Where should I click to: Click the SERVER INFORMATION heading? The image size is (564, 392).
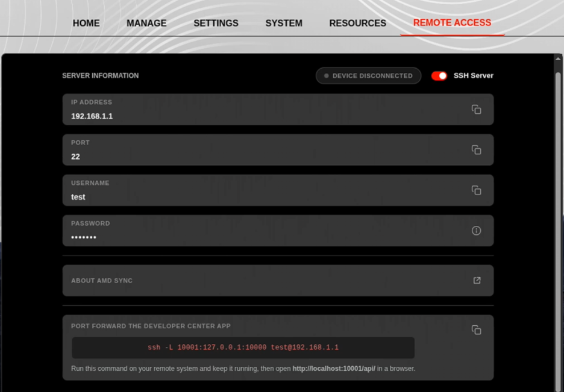pyautogui.click(x=101, y=76)
